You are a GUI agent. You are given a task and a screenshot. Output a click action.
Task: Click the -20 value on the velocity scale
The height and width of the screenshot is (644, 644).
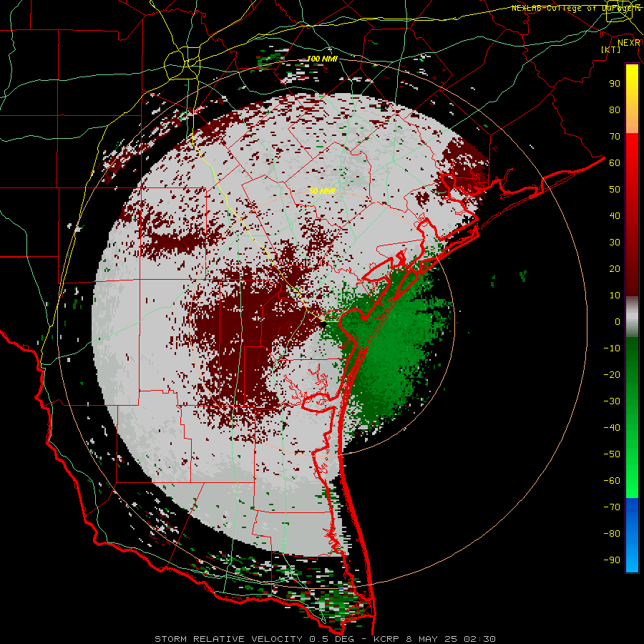point(612,374)
